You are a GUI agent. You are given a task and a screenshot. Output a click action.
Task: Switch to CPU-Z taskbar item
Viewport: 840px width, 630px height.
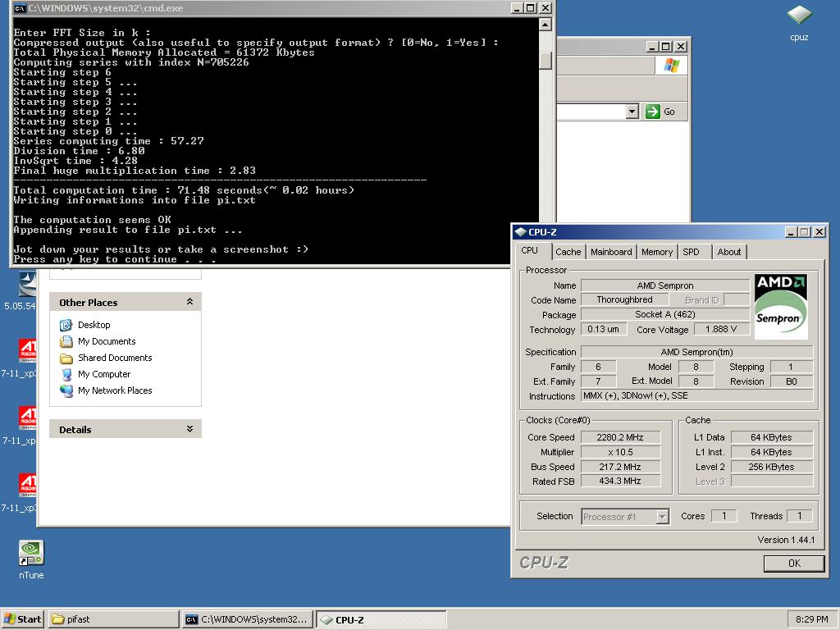[381, 619]
